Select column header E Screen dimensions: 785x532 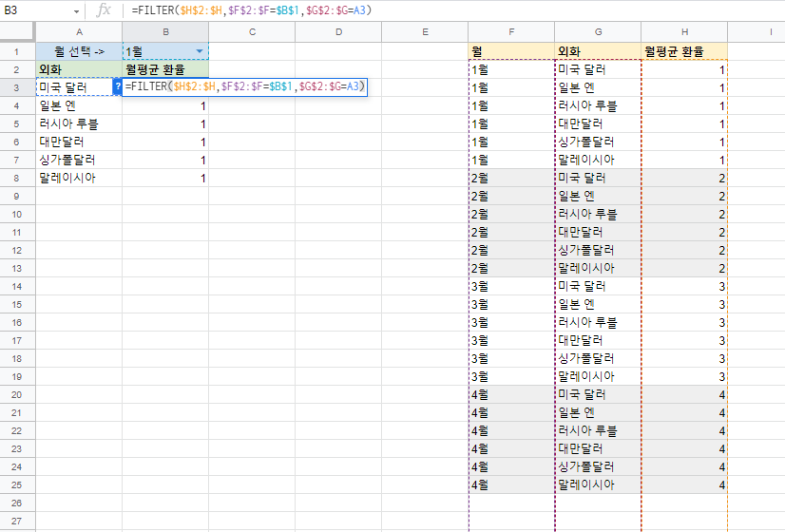click(x=425, y=32)
